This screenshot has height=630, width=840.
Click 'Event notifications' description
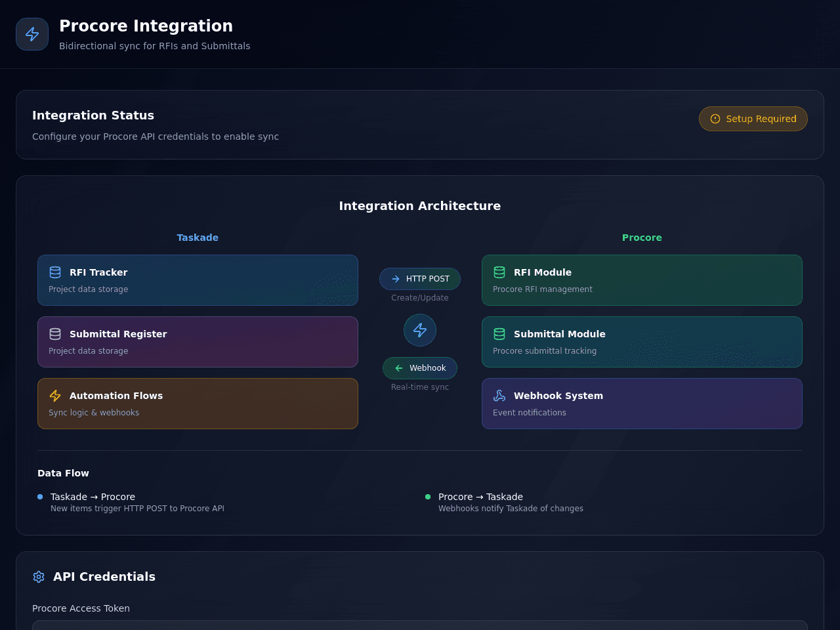click(530, 413)
